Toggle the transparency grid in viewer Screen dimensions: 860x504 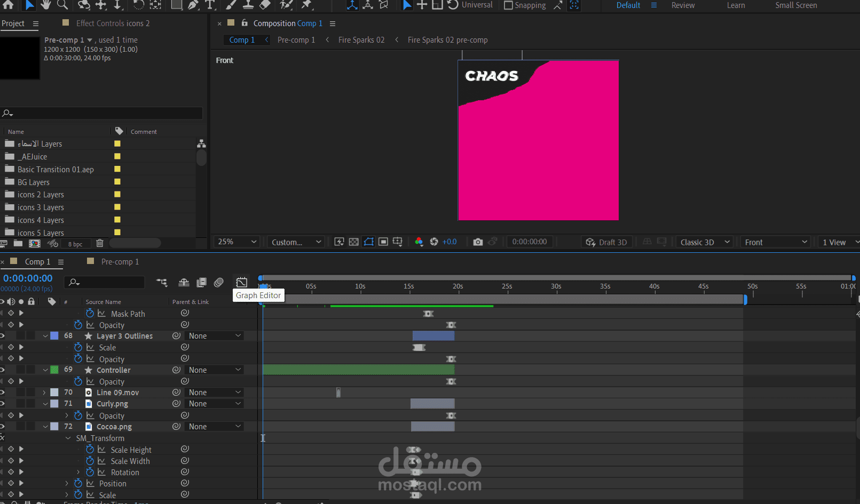[353, 242]
